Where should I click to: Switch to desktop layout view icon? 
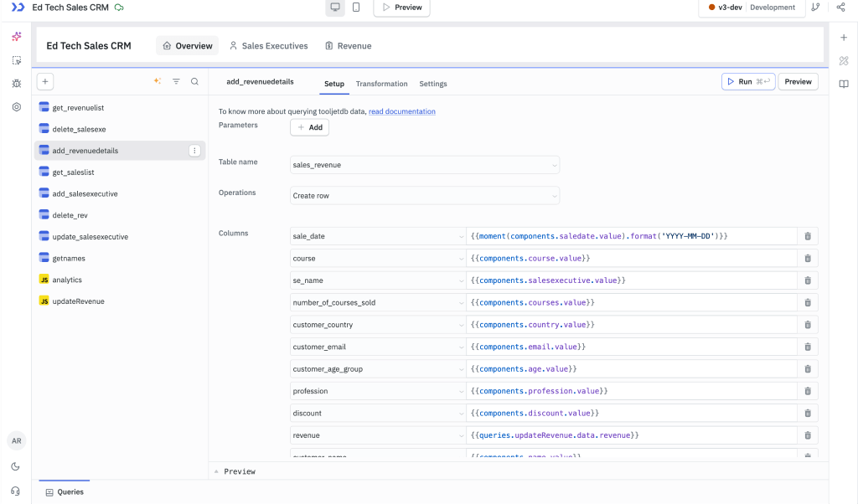tap(335, 7)
